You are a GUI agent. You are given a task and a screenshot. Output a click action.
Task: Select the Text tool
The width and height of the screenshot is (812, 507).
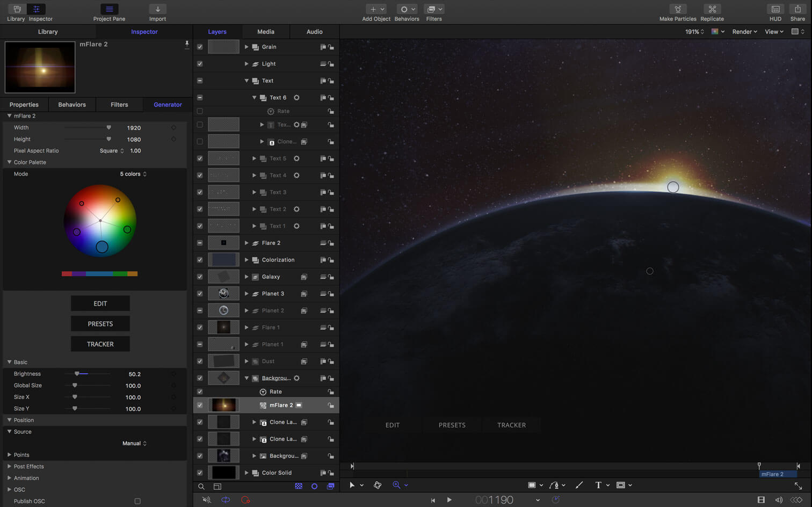click(598, 485)
